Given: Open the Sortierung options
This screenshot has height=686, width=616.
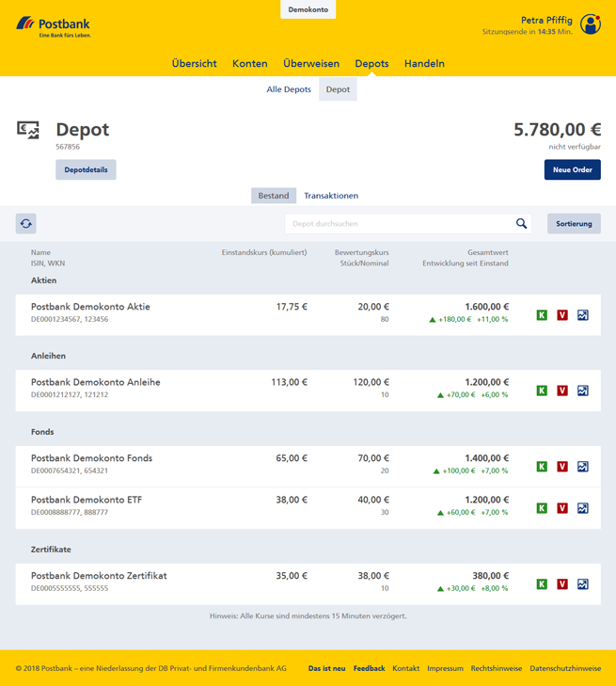Looking at the screenshot, I should pos(574,224).
